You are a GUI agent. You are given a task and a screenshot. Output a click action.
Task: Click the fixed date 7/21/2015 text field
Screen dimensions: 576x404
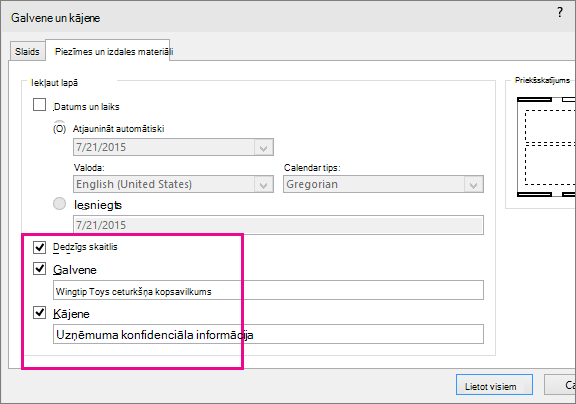[x=278, y=225]
